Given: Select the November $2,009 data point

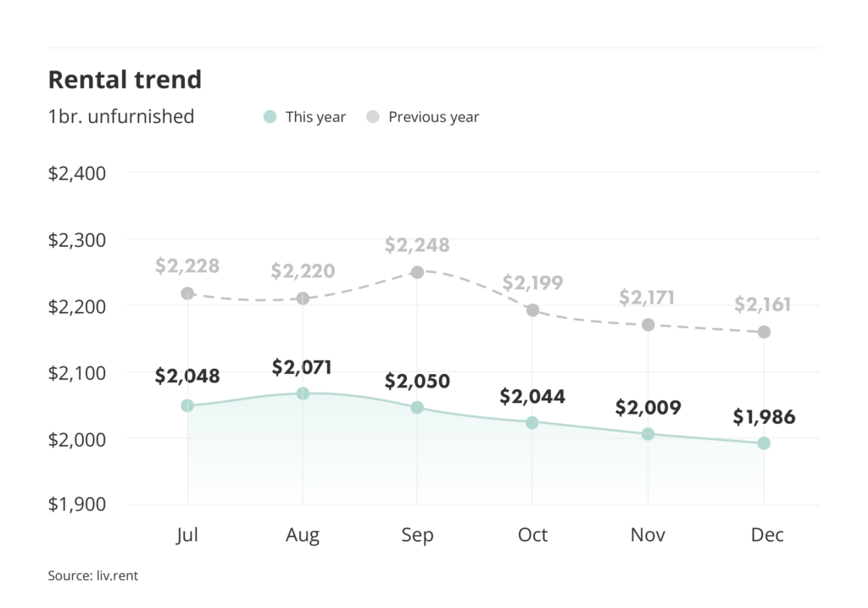Looking at the screenshot, I should pos(648,434).
